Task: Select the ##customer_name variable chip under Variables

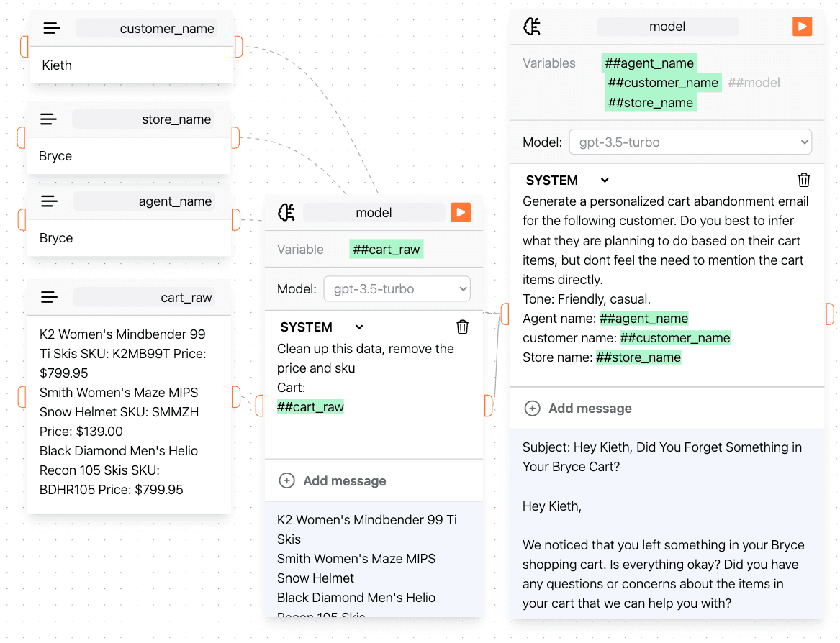Action: click(663, 82)
